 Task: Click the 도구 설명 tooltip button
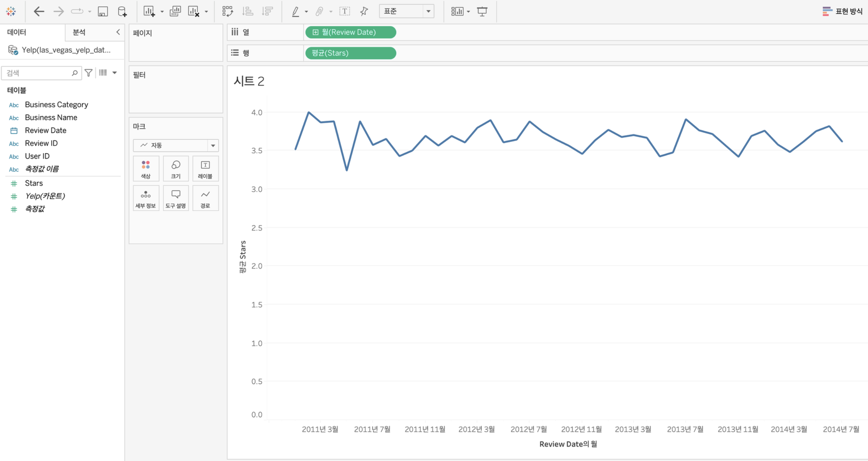(176, 199)
